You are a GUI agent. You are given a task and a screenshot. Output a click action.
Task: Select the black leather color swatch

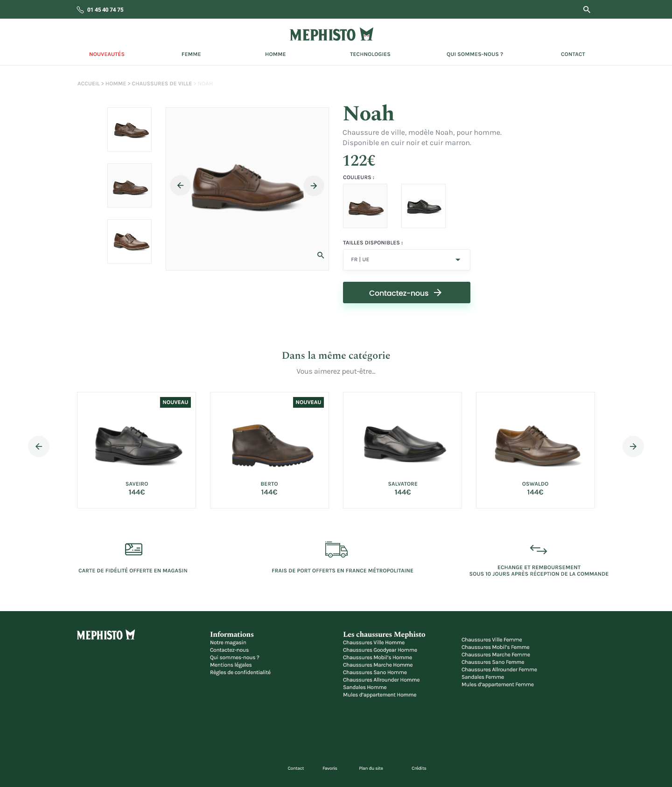(x=423, y=206)
